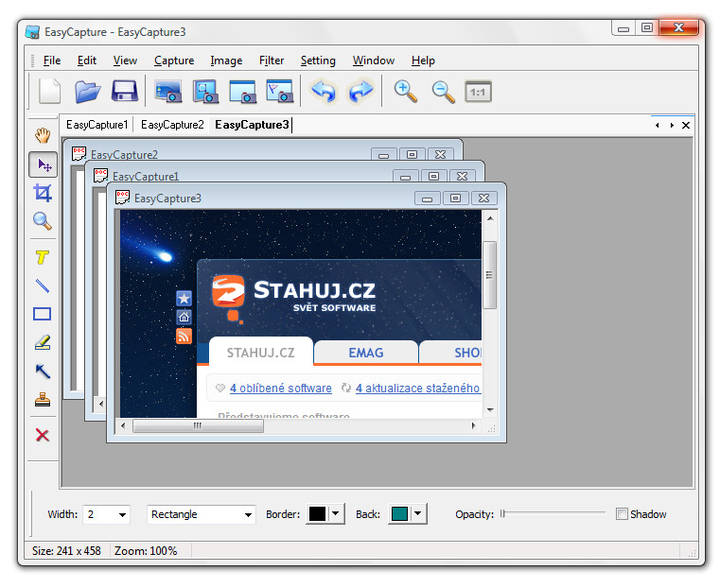The height and width of the screenshot is (588, 720).
Task: Zoom in with the magnifier plus icon
Action: pyautogui.click(x=406, y=92)
